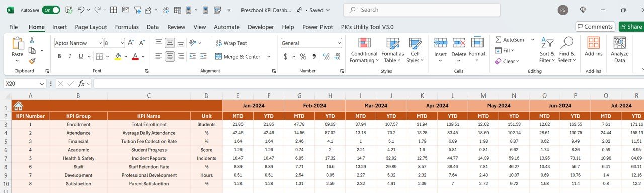Click Increase Font Size icon

pos(131,43)
